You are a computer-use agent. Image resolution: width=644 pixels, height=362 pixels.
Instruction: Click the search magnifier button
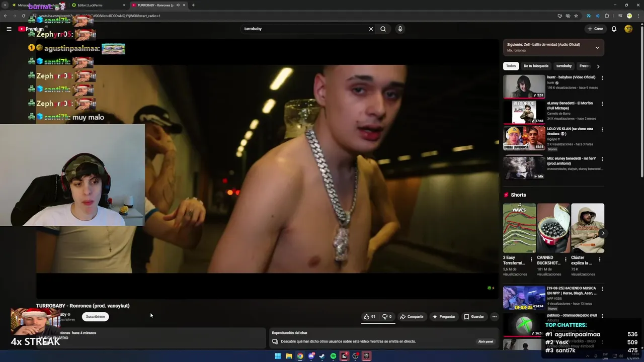383,29
